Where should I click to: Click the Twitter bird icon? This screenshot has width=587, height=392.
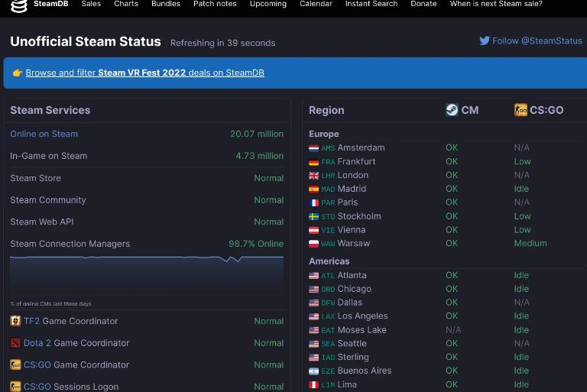[x=485, y=40]
